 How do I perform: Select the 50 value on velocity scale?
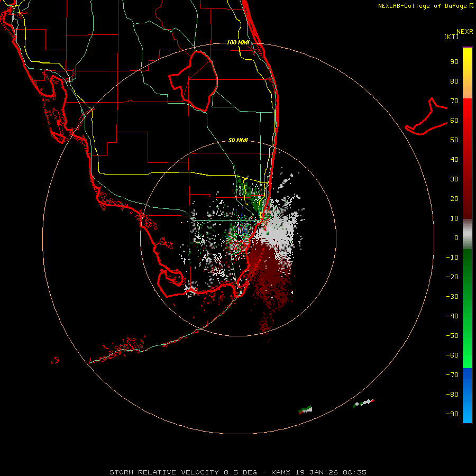(454, 140)
